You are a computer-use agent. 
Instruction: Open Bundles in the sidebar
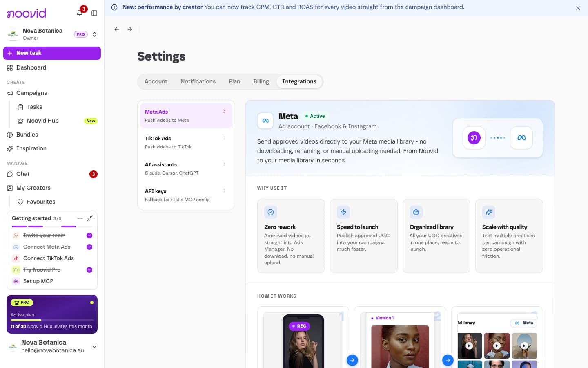point(52,135)
